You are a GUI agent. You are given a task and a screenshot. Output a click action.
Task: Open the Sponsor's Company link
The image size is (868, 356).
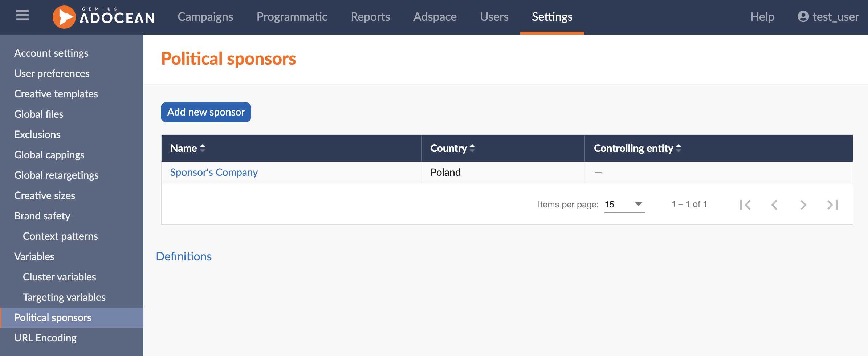214,172
